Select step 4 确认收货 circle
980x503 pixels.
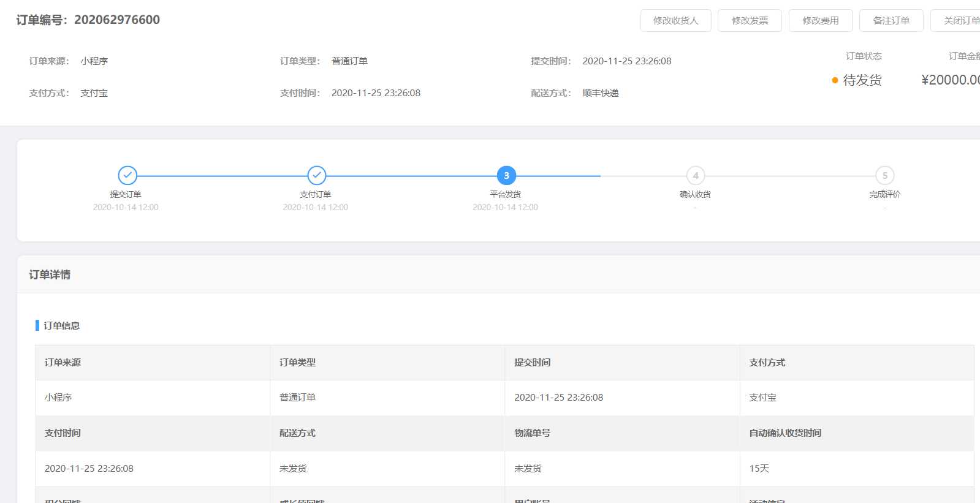(x=696, y=175)
